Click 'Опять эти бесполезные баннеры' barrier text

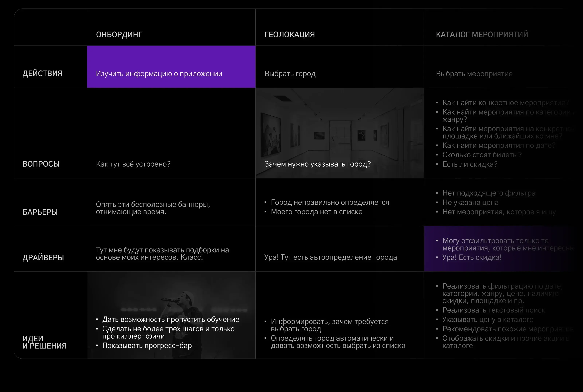(x=153, y=208)
